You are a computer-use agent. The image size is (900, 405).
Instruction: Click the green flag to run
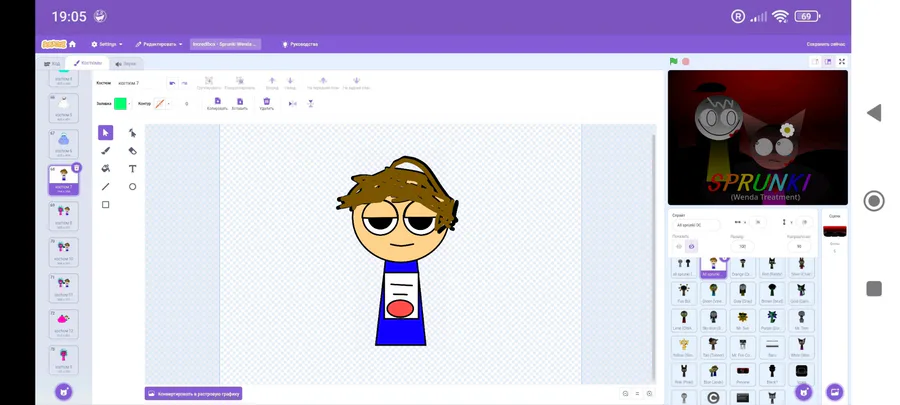pos(674,61)
